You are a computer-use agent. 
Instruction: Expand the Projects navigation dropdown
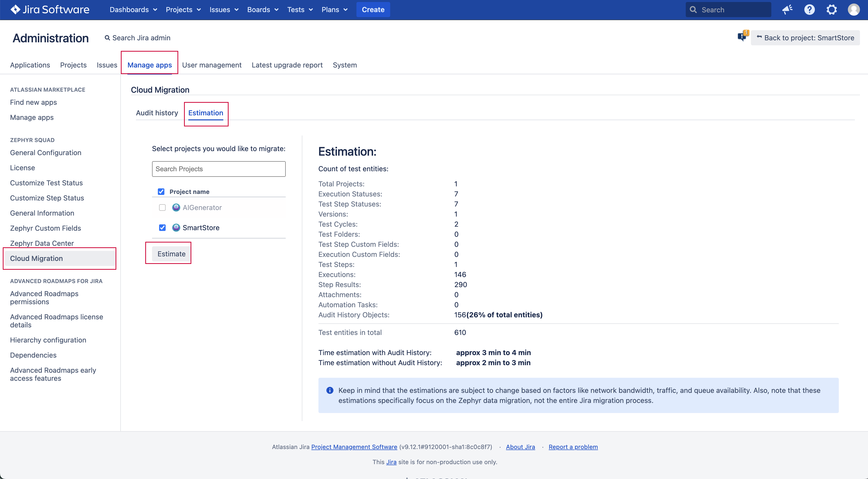pyautogui.click(x=183, y=9)
